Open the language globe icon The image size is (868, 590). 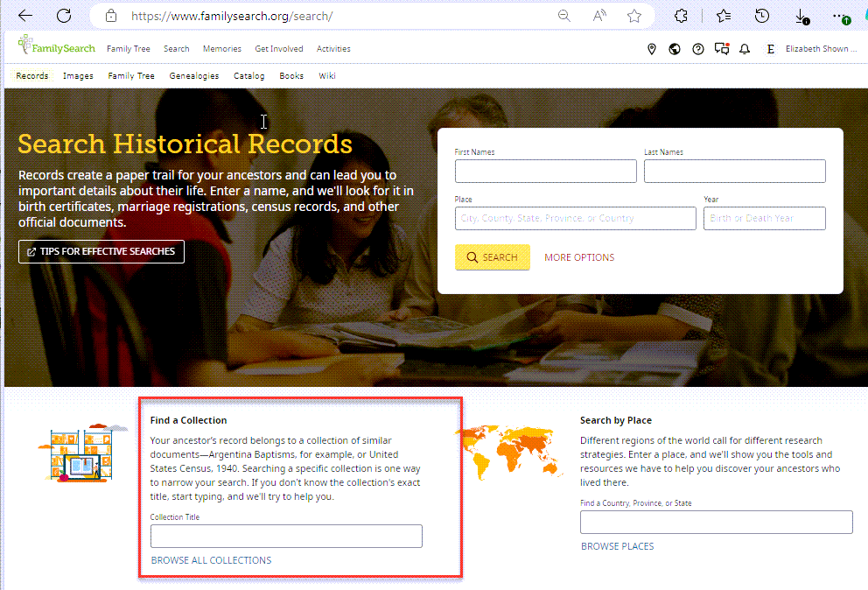click(x=675, y=49)
